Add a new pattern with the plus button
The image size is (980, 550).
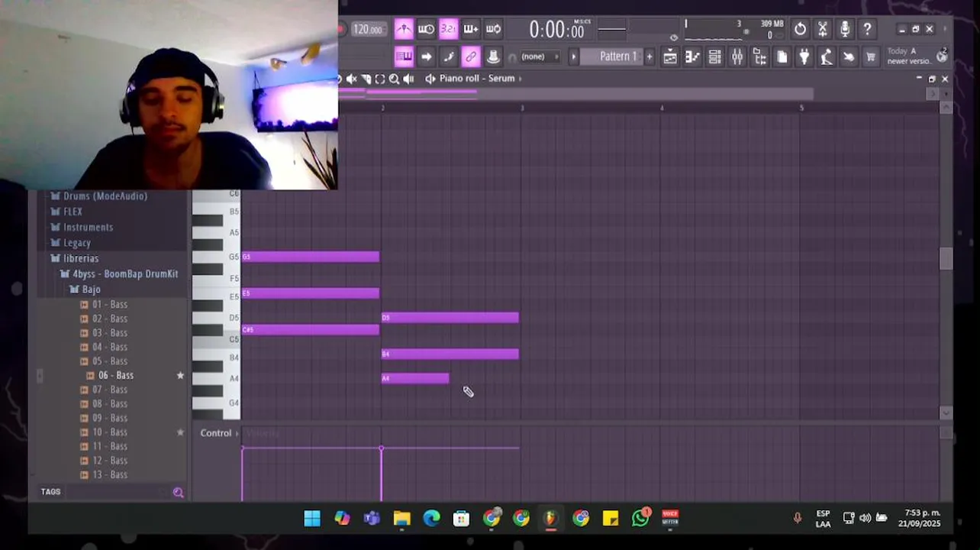pyautogui.click(x=650, y=57)
